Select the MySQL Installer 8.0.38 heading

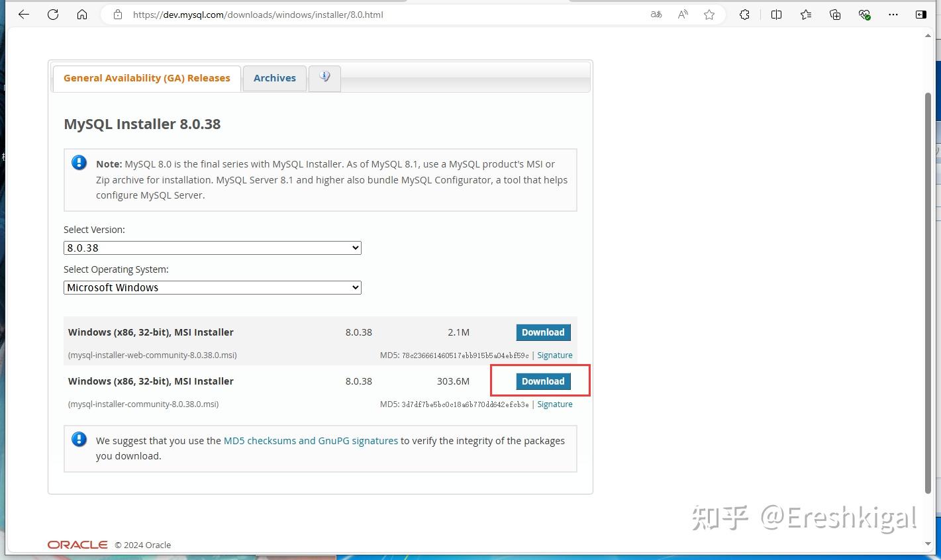coord(142,124)
